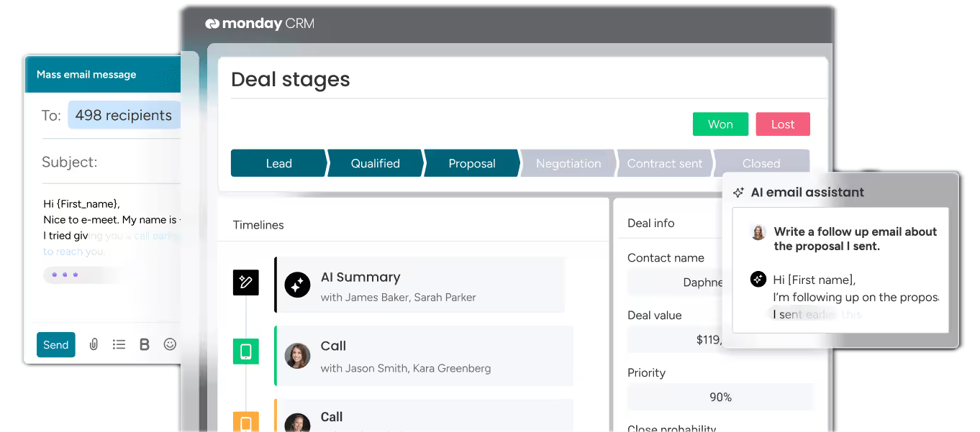Click the typing indicator dots
Screen dimensions: 980x432
[65, 275]
